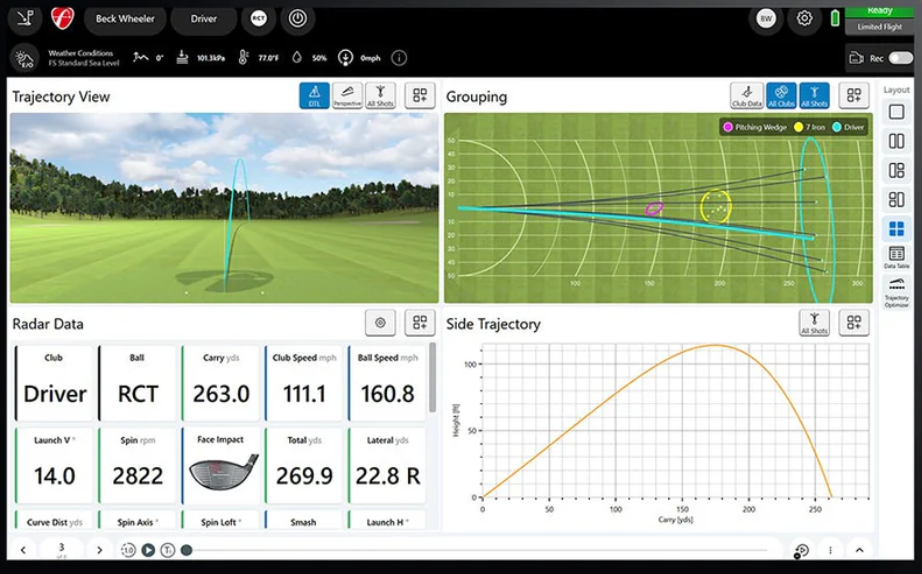Click the 1.0 playback speed icon
922x574 pixels.
pos(128,550)
